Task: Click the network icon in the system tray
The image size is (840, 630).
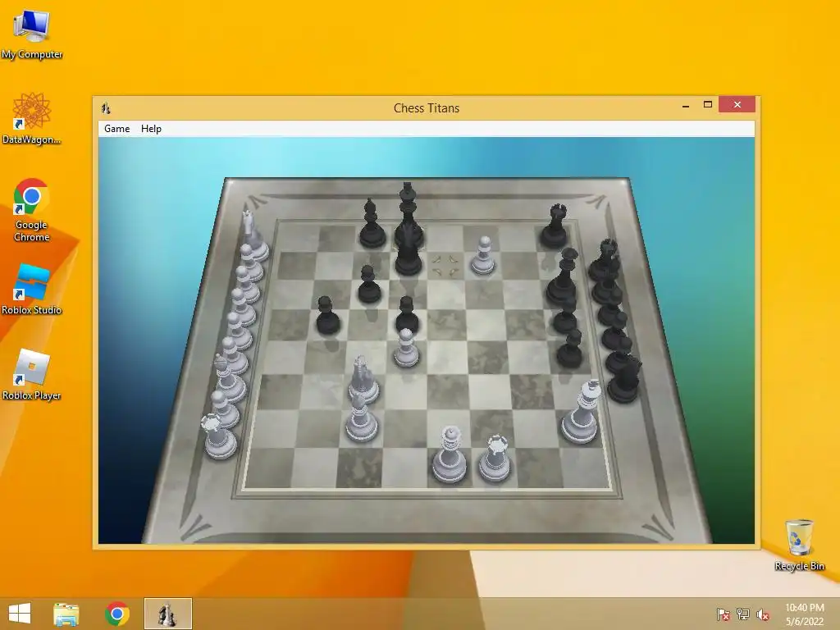Action: [743, 614]
